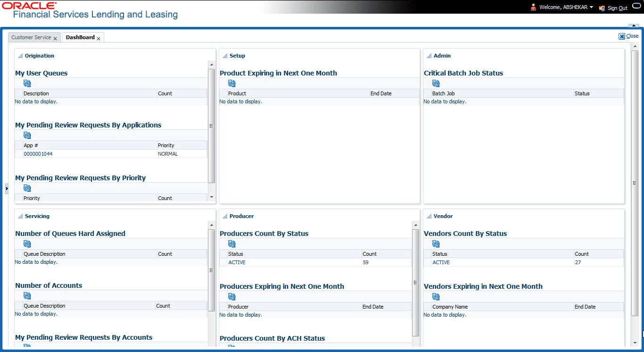
Task: Refresh My Pending Review Requests By Priority
Action: [27, 188]
